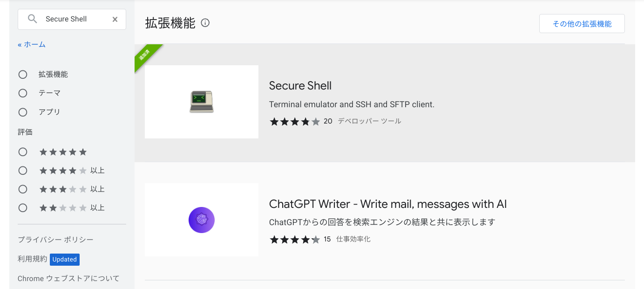Click the その他の拡張機能 button
This screenshot has height=289, width=644.
point(582,23)
